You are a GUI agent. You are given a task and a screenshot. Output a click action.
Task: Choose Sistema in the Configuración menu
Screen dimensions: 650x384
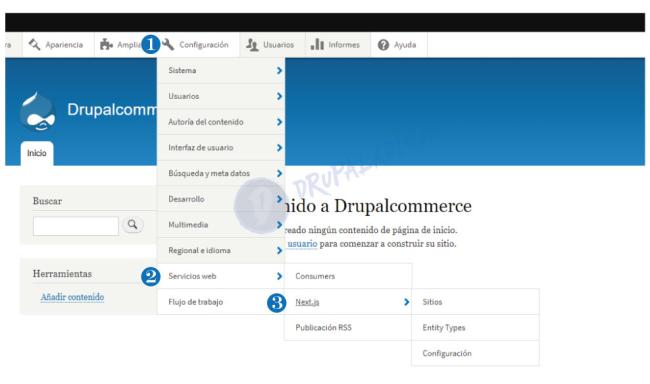pyautogui.click(x=221, y=70)
